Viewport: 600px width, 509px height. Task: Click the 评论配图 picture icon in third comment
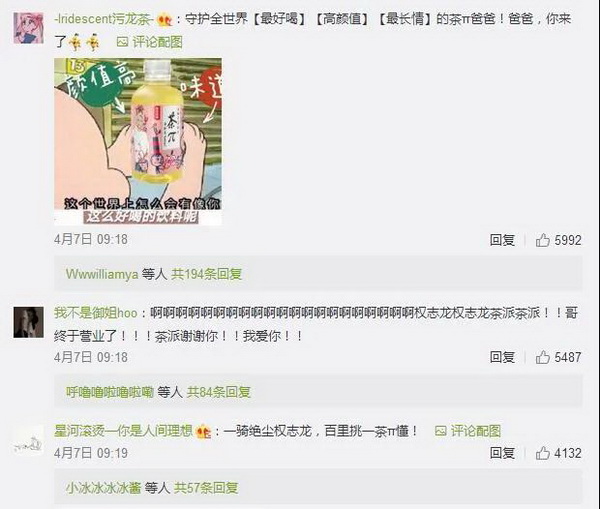tap(441, 431)
